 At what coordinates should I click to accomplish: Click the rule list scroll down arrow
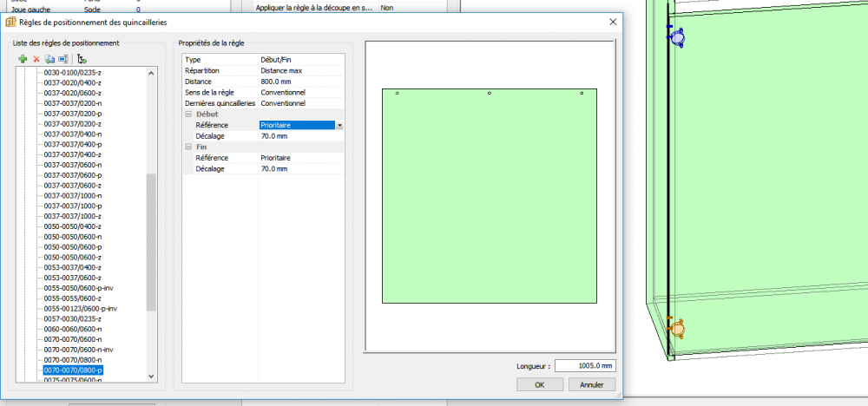(x=152, y=377)
